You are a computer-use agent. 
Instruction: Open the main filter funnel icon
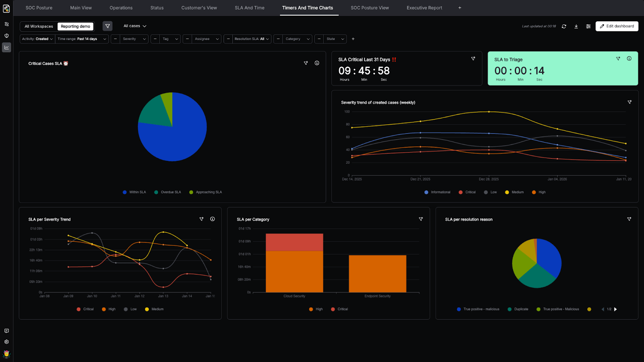coord(107,26)
